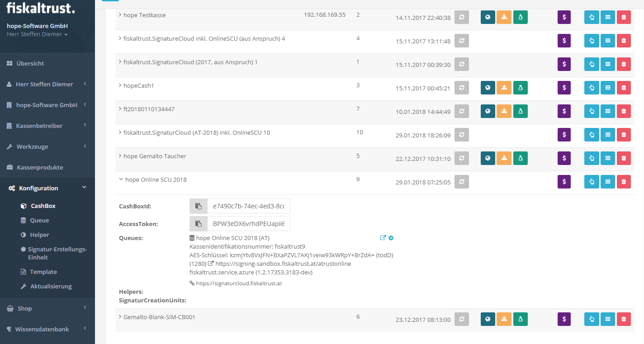
Task: Open the signaturcloud.fiskaltrust.at link
Action: [239, 283]
